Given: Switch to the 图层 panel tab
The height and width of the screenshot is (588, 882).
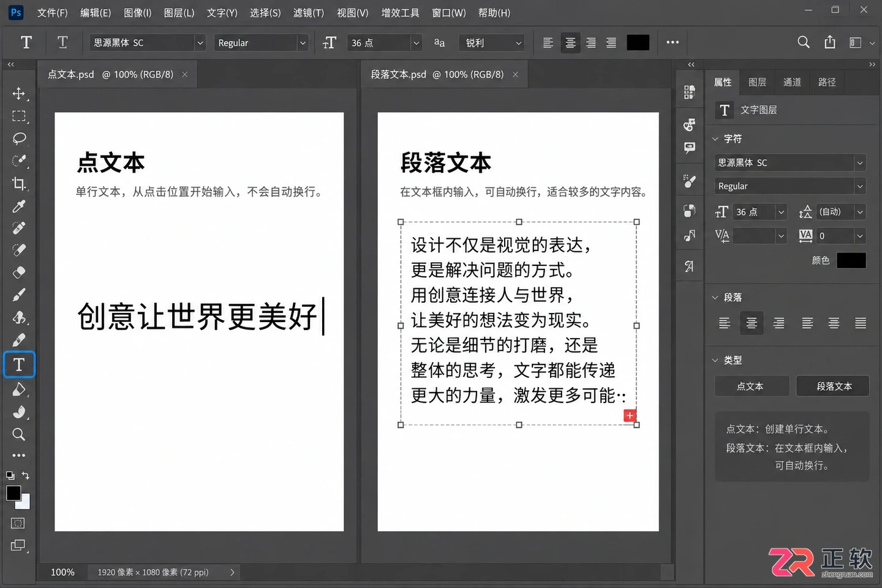Looking at the screenshot, I should pos(758,82).
